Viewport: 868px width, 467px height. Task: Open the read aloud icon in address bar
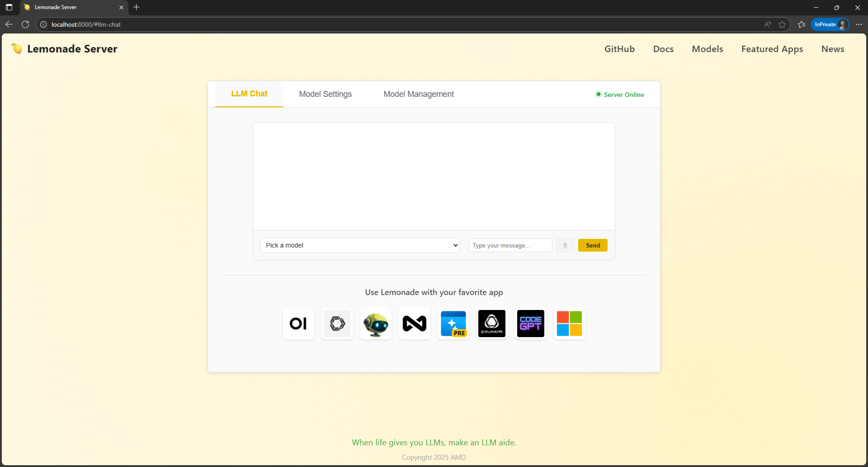tap(768, 24)
